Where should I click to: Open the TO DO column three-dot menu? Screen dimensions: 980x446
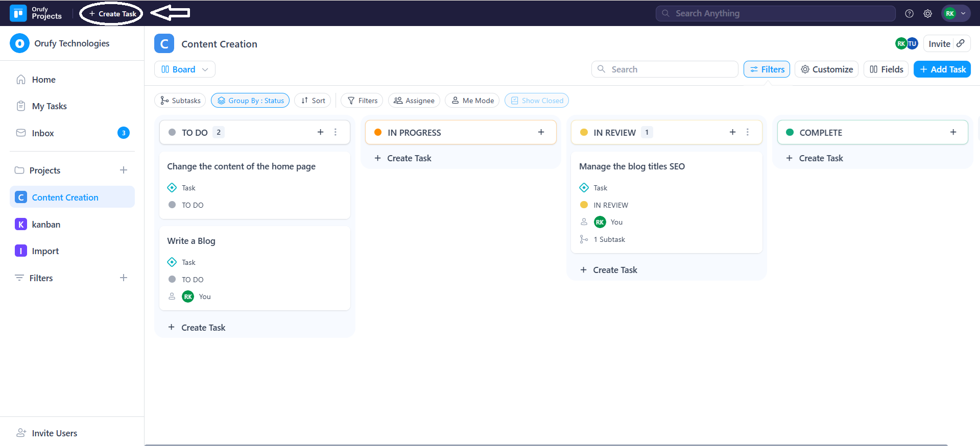(336, 132)
